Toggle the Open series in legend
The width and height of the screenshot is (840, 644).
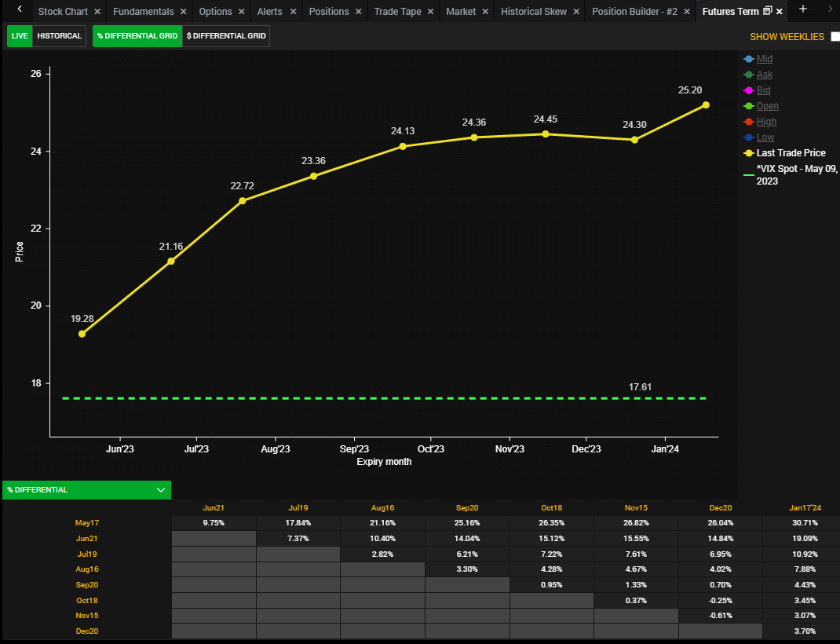pyautogui.click(x=761, y=106)
